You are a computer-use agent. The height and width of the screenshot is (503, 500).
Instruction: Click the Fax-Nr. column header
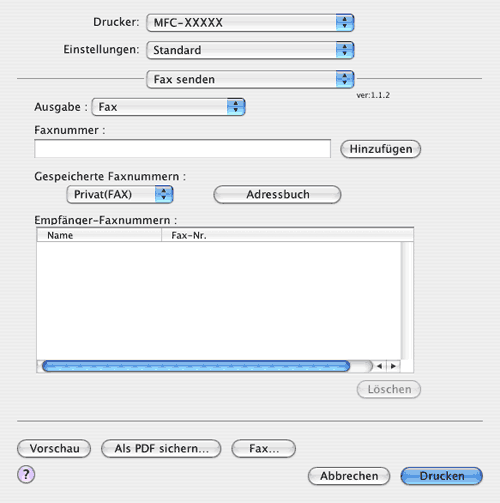coord(287,235)
